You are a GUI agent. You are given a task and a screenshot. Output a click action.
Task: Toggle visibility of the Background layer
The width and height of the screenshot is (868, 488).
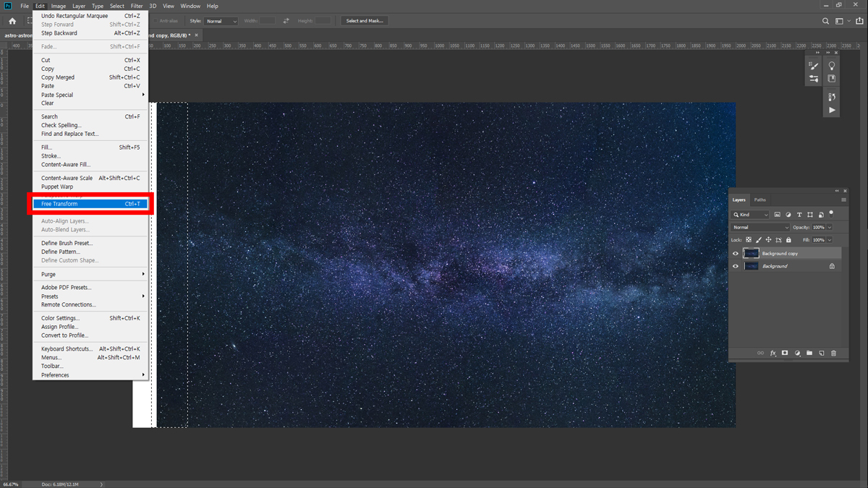pos(736,266)
